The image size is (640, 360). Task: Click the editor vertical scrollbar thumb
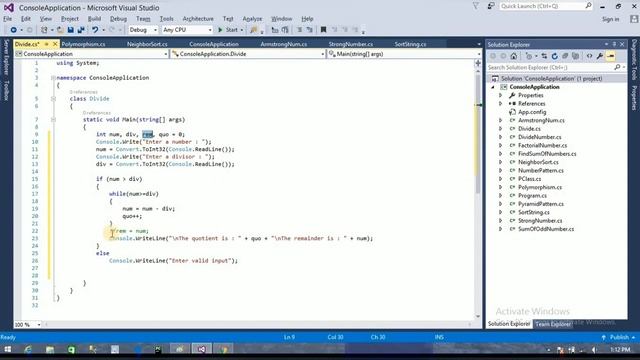click(x=478, y=133)
